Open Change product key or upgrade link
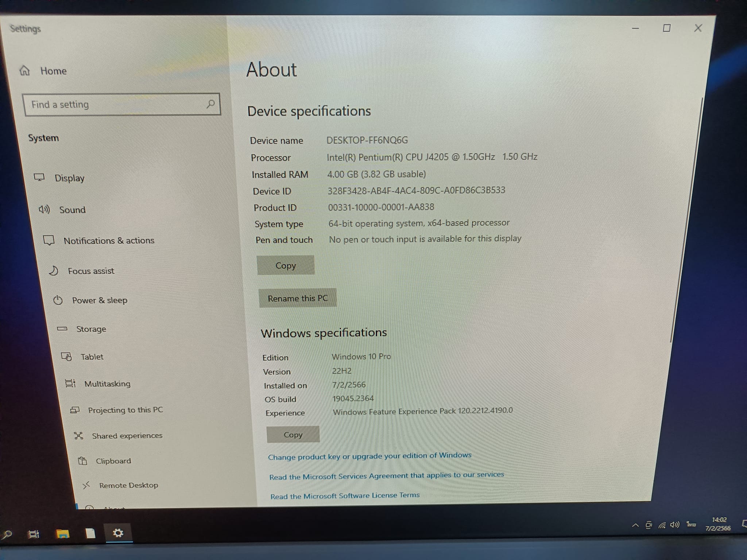 369,456
